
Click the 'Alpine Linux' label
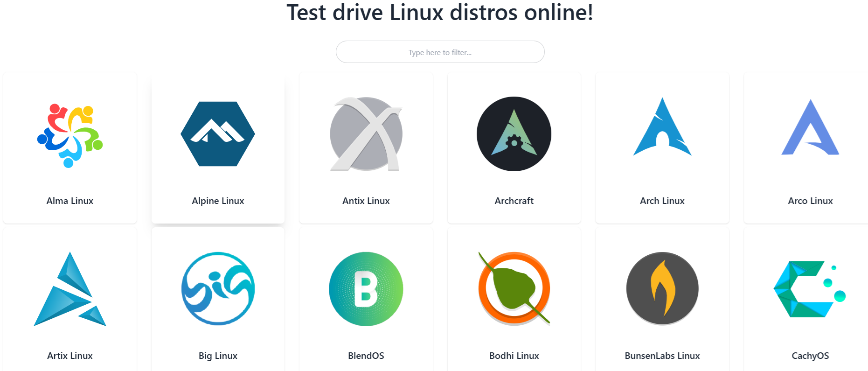pos(218,201)
